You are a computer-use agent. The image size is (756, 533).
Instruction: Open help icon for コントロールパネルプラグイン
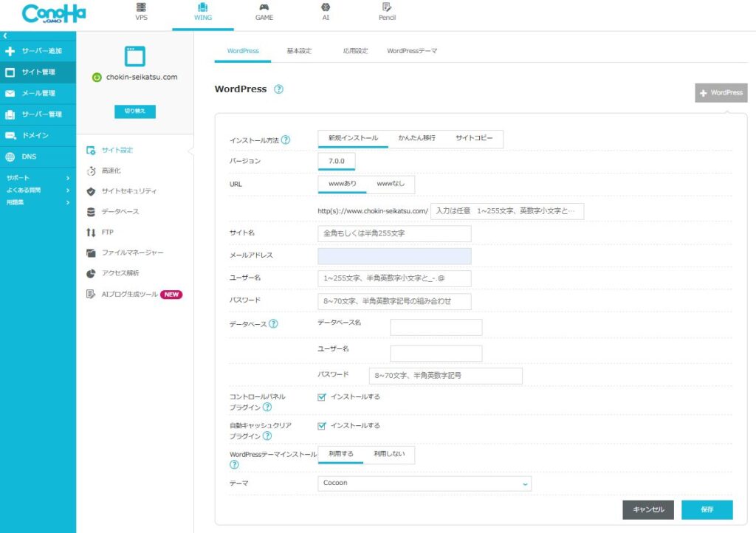267,408
